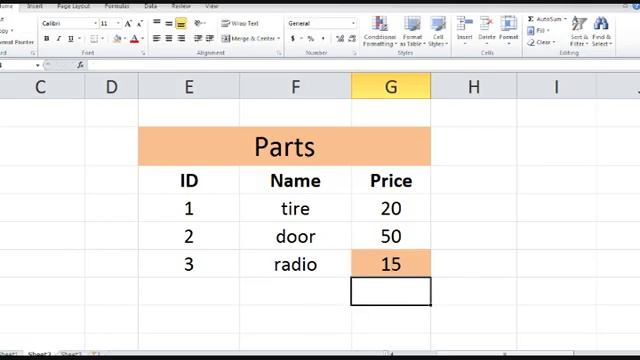640x360 pixels.
Task: Click the orange cell containing 15
Action: coord(391,264)
